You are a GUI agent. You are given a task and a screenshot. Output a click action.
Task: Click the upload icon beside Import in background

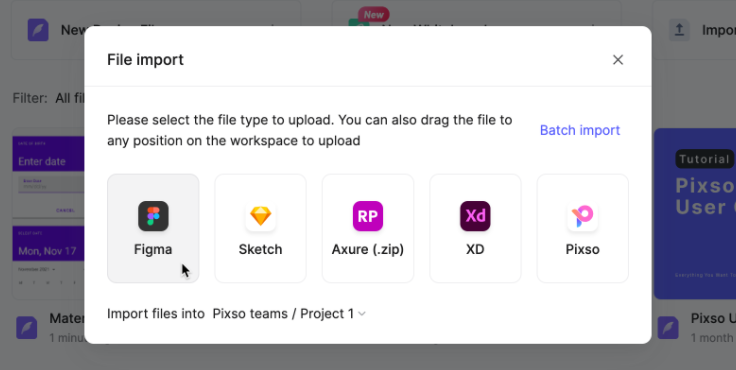pyautogui.click(x=679, y=30)
